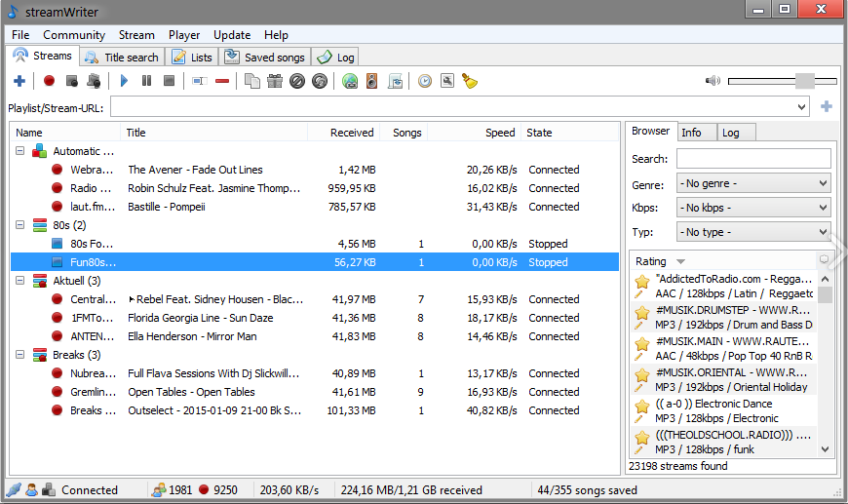The width and height of the screenshot is (848, 504).
Task: Collapse the Breaks (3) category
Action: [x=20, y=355]
